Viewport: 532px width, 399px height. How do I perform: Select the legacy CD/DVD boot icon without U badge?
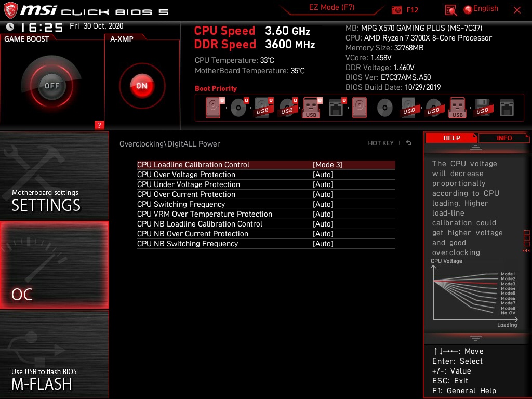coord(385,108)
